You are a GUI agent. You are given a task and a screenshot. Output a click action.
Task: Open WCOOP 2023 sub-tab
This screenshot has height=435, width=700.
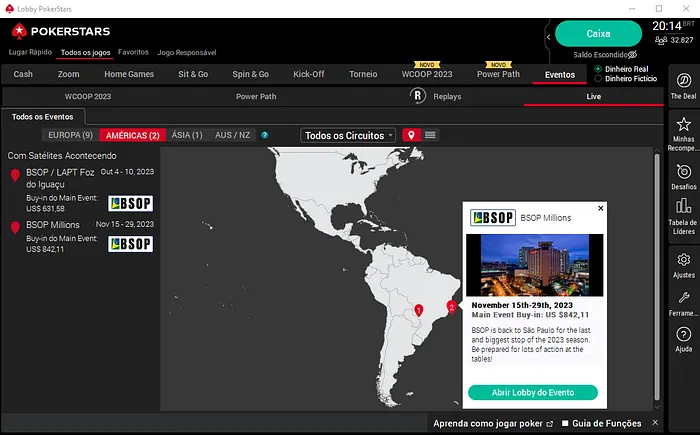[x=88, y=96]
